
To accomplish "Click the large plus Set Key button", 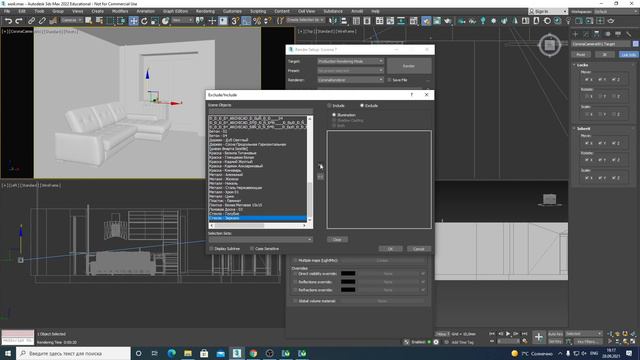I will point(539,337).
